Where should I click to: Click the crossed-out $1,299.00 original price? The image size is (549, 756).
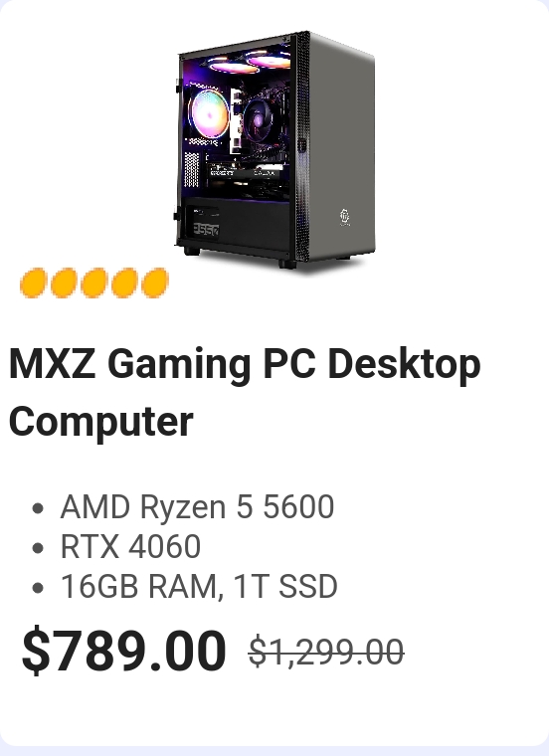tap(326, 652)
